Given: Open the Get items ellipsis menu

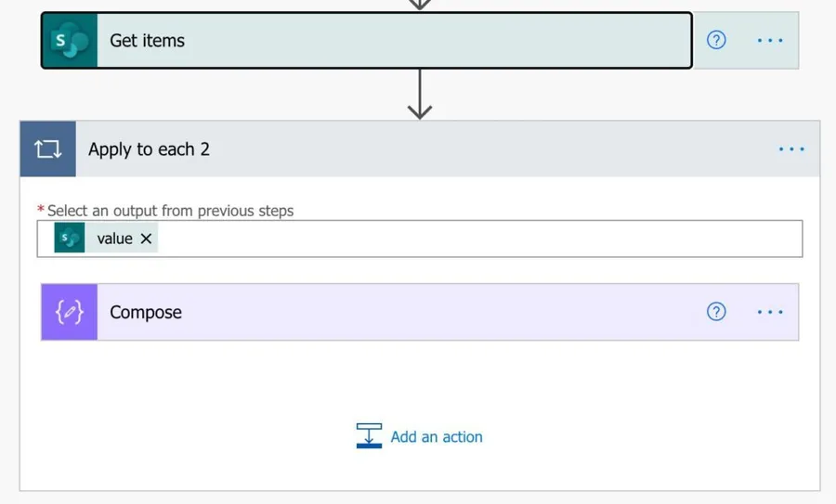Looking at the screenshot, I should click(770, 41).
